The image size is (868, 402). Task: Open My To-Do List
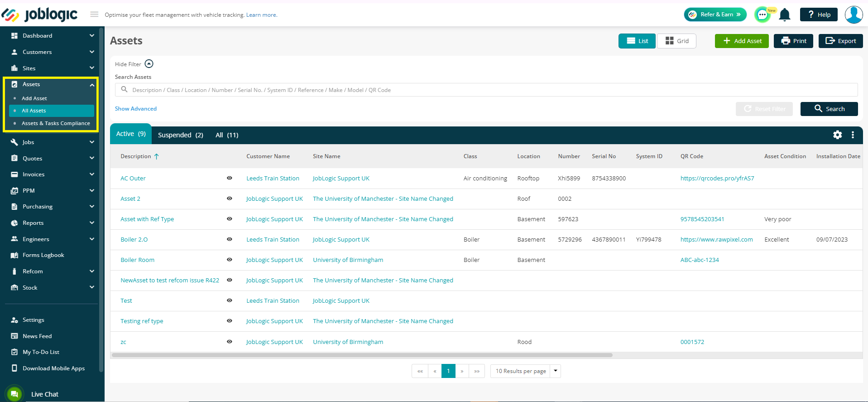coord(41,352)
